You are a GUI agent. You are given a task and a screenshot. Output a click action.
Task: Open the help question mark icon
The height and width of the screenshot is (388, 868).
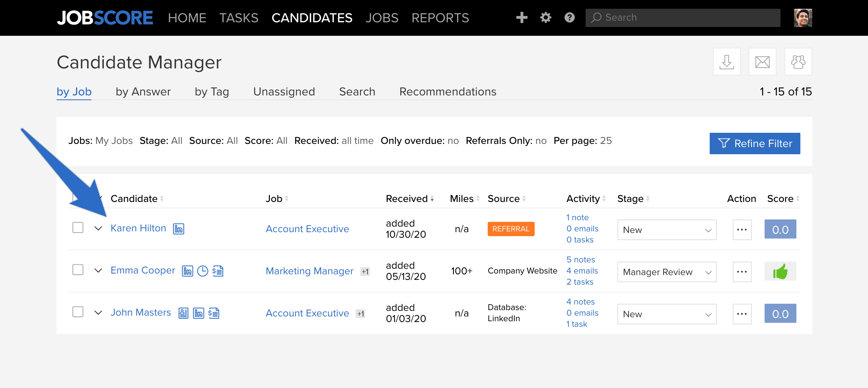569,17
